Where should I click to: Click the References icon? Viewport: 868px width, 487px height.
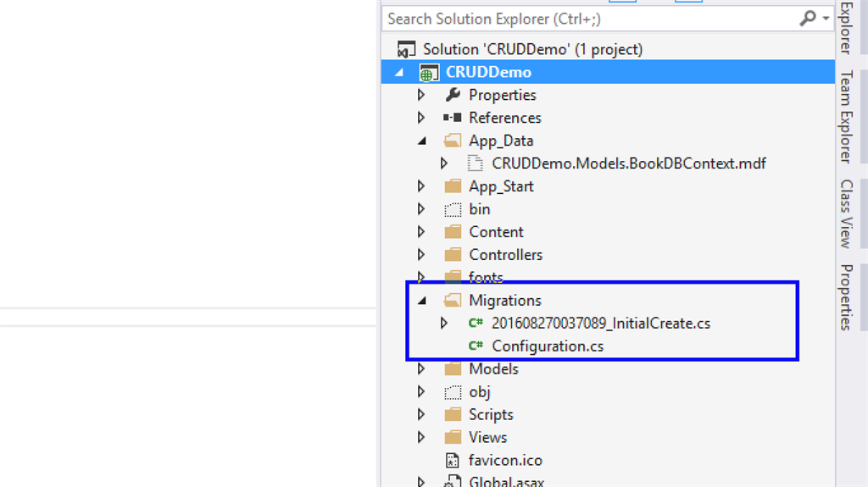[x=453, y=118]
